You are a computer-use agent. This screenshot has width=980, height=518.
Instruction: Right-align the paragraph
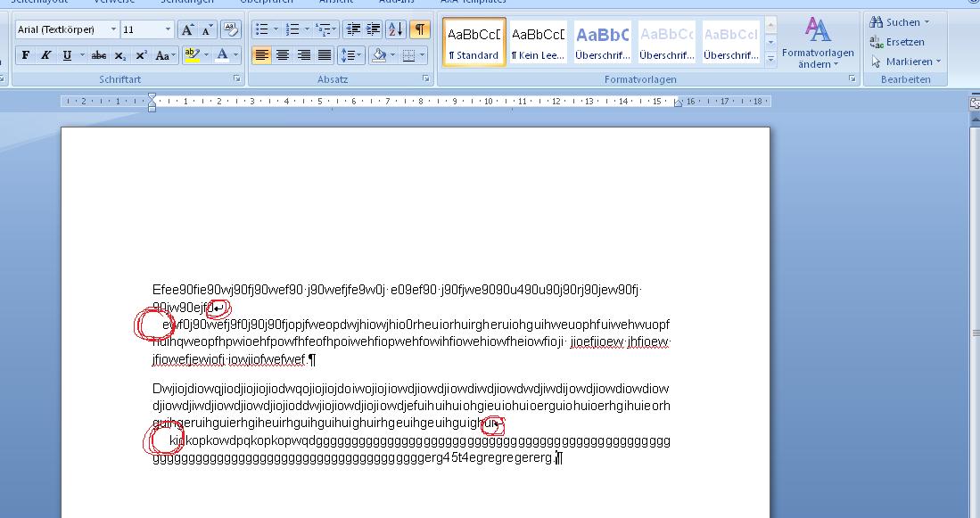tap(304, 55)
